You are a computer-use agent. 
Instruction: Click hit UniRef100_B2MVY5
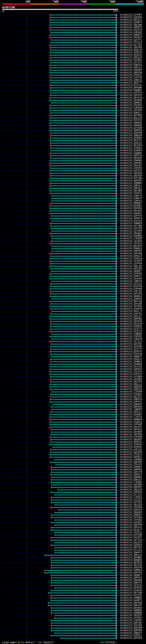pos(131,352)
